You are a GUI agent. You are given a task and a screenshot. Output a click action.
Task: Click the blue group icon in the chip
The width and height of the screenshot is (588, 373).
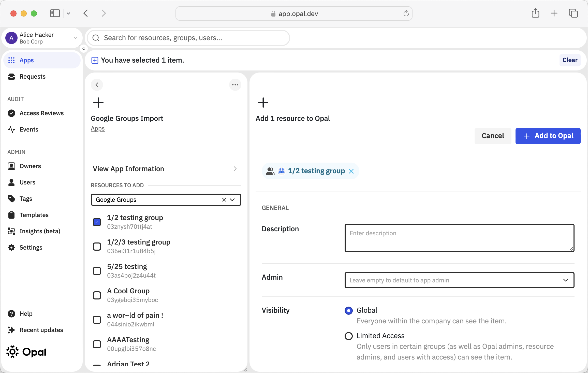282,171
